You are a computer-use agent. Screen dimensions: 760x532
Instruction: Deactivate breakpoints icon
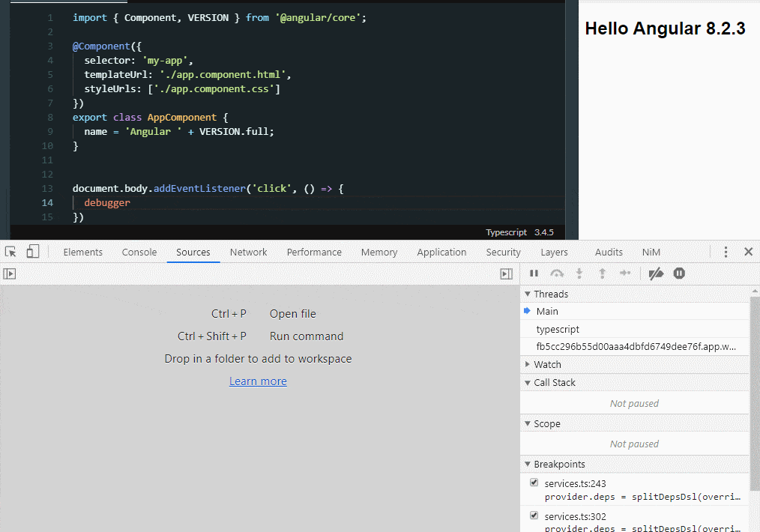click(656, 273)
